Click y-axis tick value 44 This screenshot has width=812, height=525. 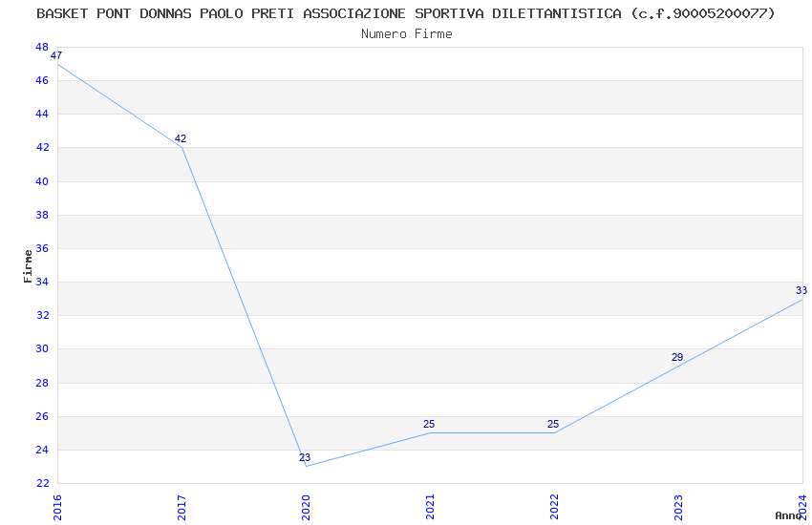[x=42, y=114]
